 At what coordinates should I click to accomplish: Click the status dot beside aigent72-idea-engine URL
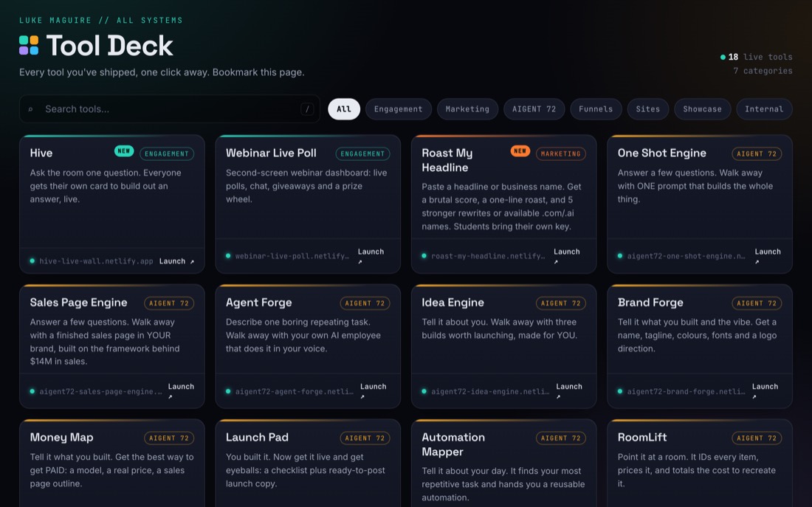(424, 392)
